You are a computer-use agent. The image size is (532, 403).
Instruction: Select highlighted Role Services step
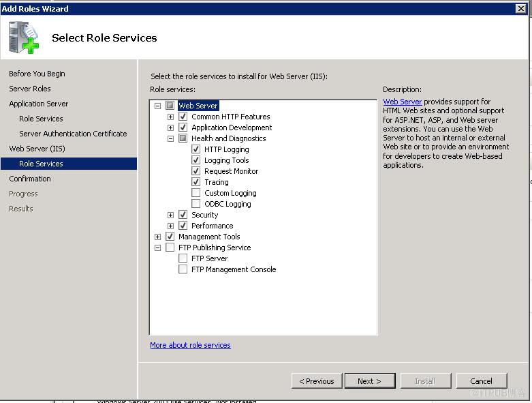click(69, 163)
